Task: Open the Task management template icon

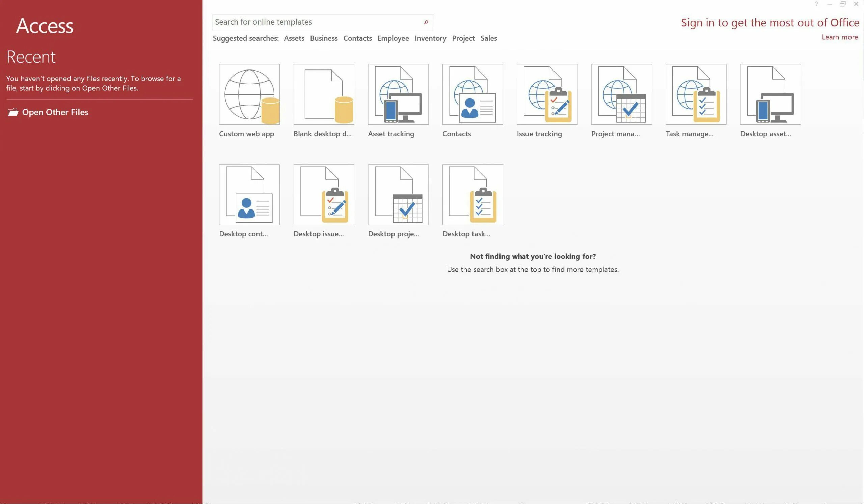Action: 696,94
